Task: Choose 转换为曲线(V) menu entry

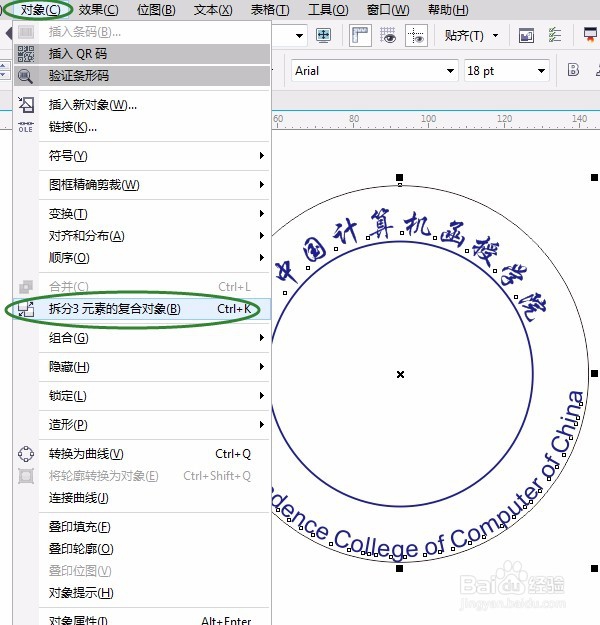Action: point(142,454)
